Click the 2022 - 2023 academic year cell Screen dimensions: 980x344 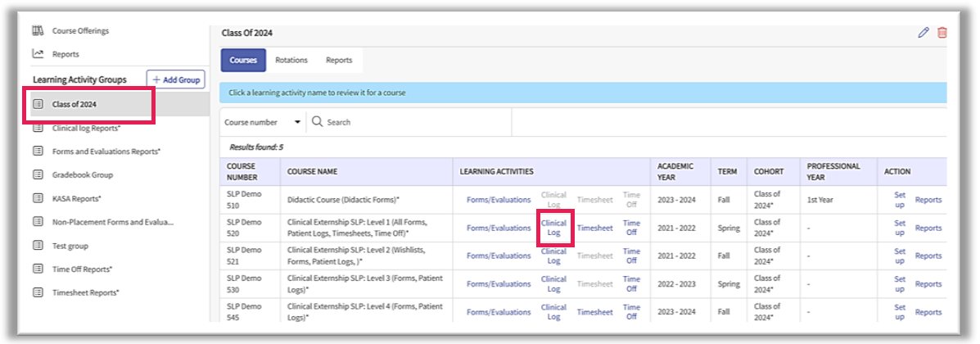point(676,284)
